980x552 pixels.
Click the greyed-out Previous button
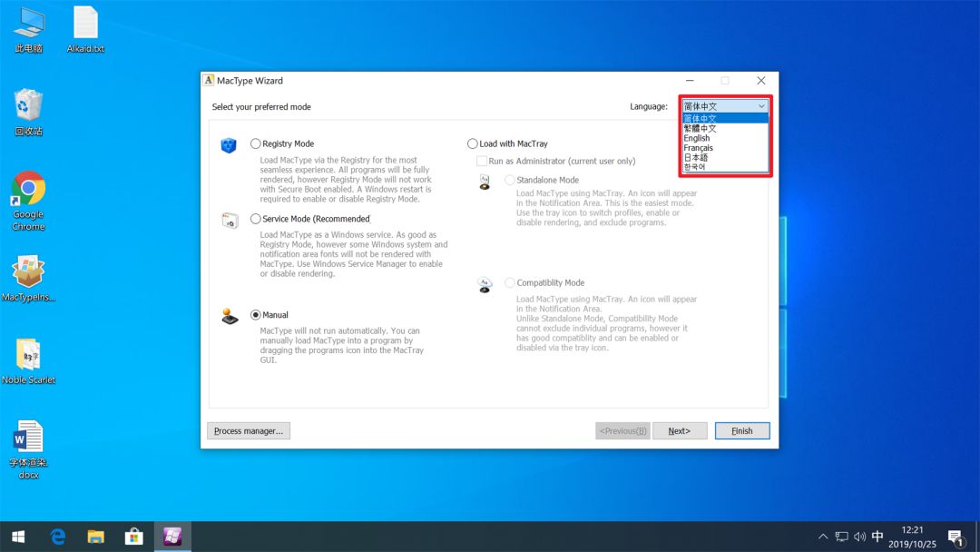(622, 430)
